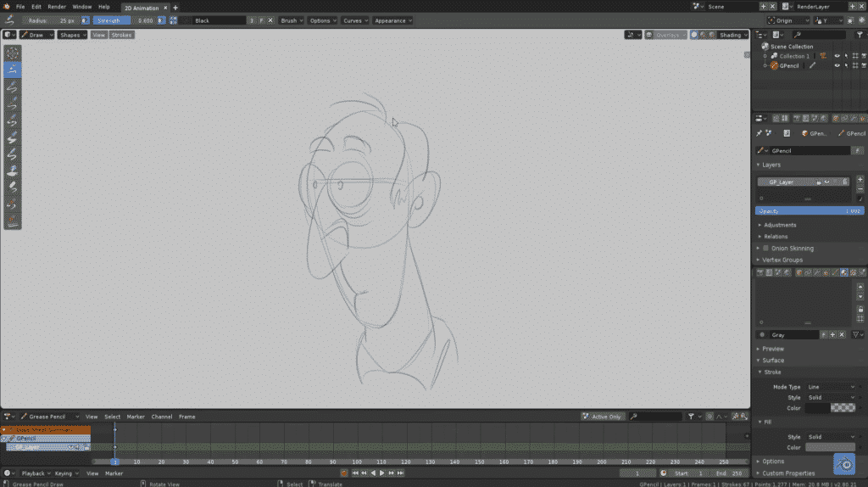Open the Help menu
The height and width of the screenshot is (487, 868).
click(104, 7)
